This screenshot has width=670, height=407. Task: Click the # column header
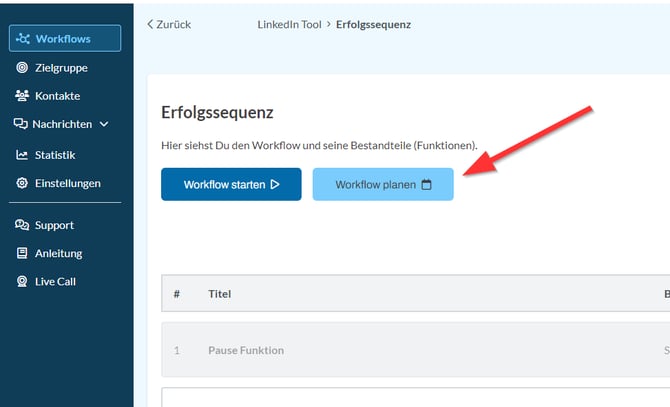click(x=177, y=294)
